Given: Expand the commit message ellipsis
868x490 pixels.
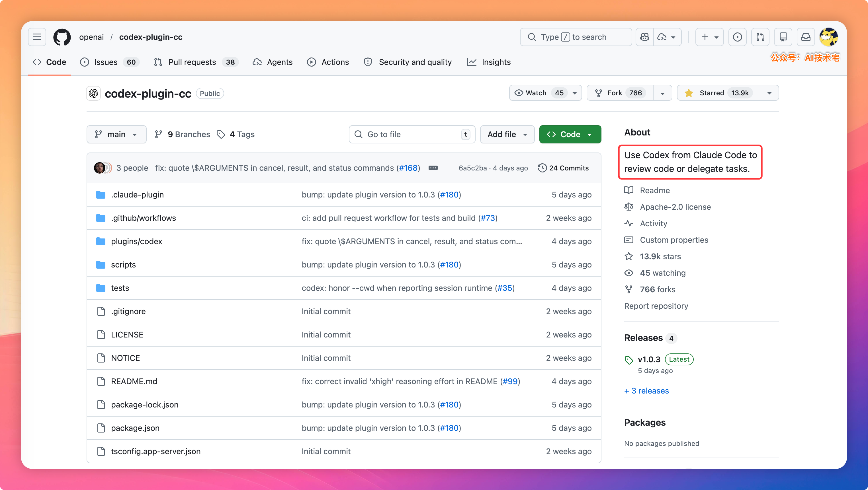Looking at the screenshot, I should click(433, 168).
